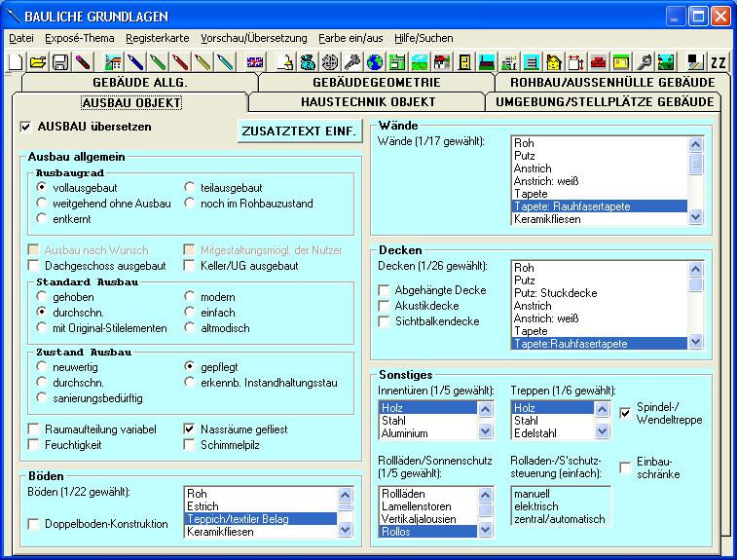The image size is (737, 560).
Task: Click the floppy disk save icon
Action: [59, 62]
